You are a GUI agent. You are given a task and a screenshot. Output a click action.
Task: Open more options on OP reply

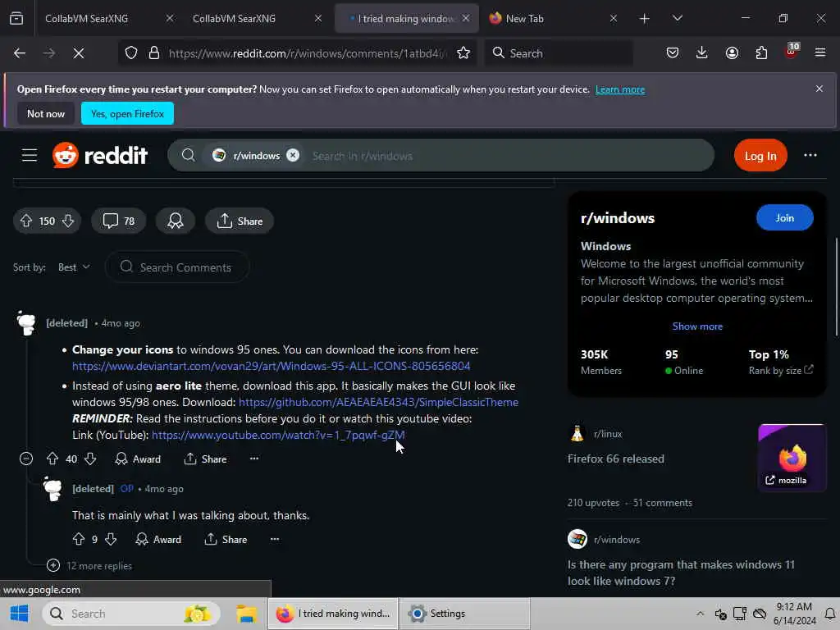(275, 539)
